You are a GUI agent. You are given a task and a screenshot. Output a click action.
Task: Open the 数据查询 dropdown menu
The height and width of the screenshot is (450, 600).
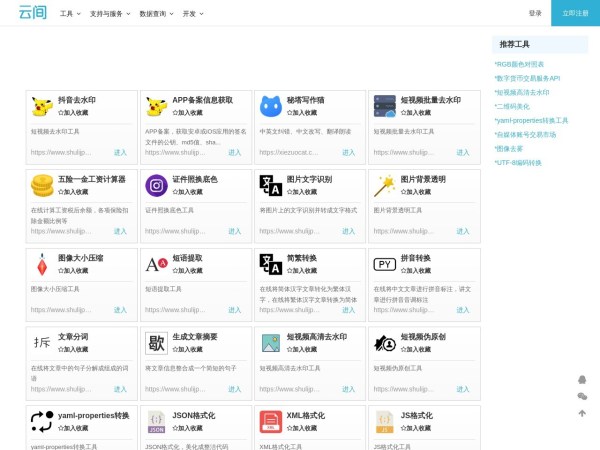pyautogui.click(x=156, y=14)
